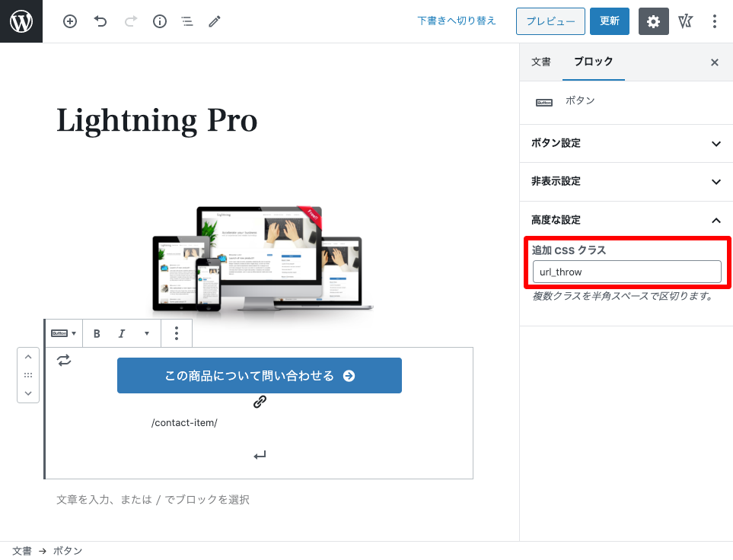733x560 pixels.
Task: Open the block navigation list
Action: (x=187, y=21)
